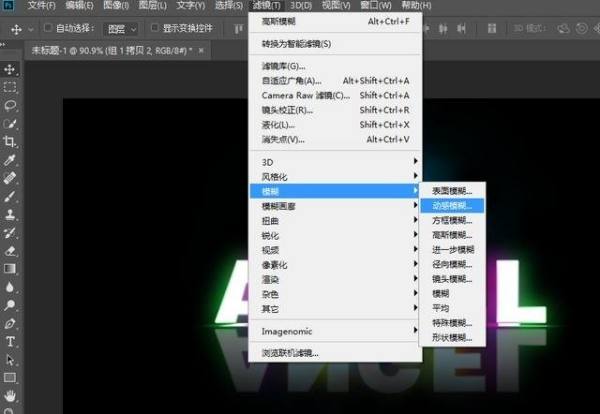Open the 文件(F) menu

click(42, 5)
